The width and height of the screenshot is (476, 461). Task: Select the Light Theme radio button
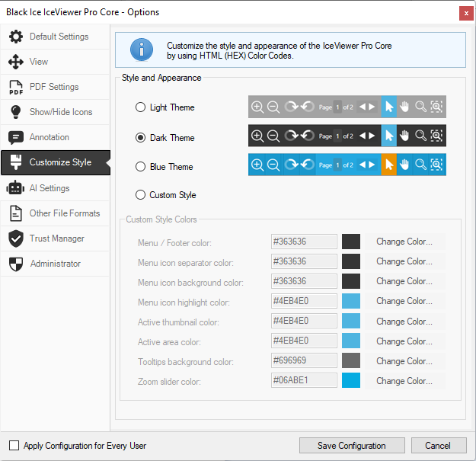pos(140,107)
